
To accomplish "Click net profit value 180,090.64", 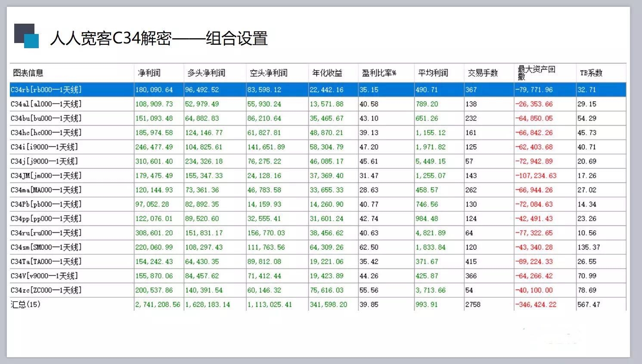I will [x=154, y=90].
